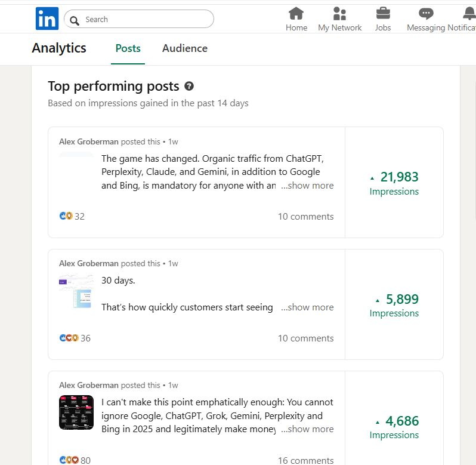Screen dimensions: 476x465
Task: Focus the Search input field
Action: 139,19
